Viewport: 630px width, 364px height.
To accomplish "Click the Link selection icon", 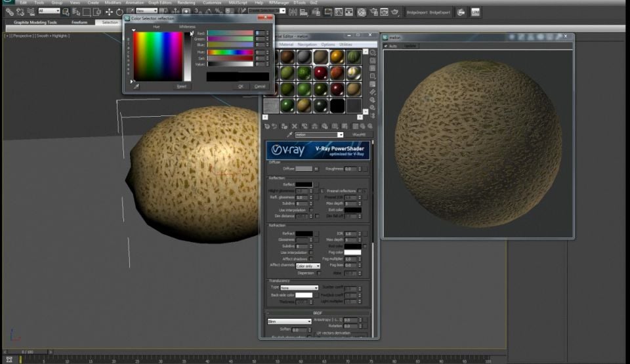I will point(9,12).
